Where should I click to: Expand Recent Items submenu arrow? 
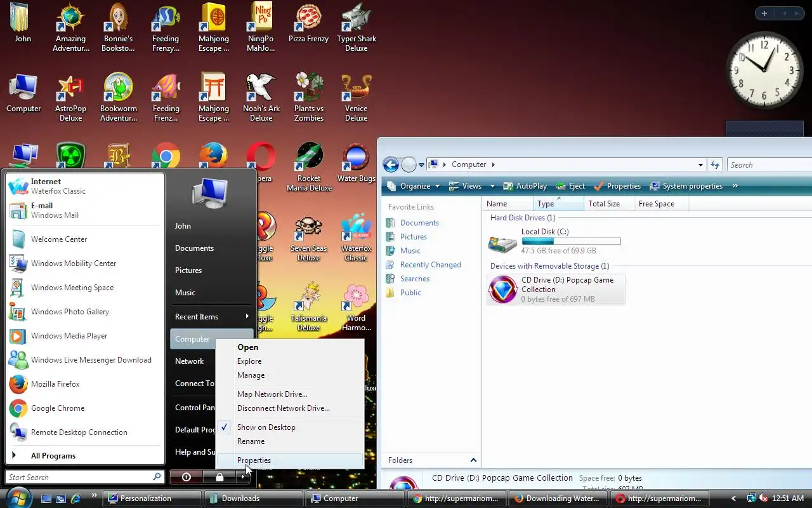pyautogui.click(x=247, y=316)
